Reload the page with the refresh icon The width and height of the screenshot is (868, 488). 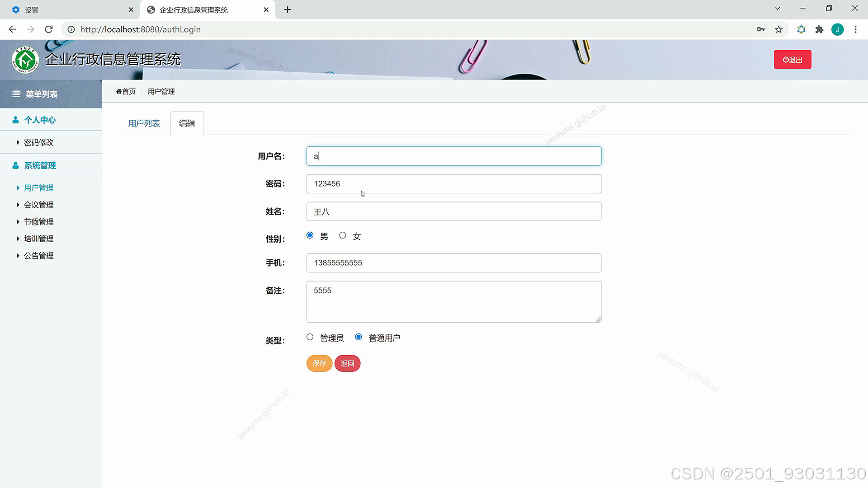(x=49, y=29)
